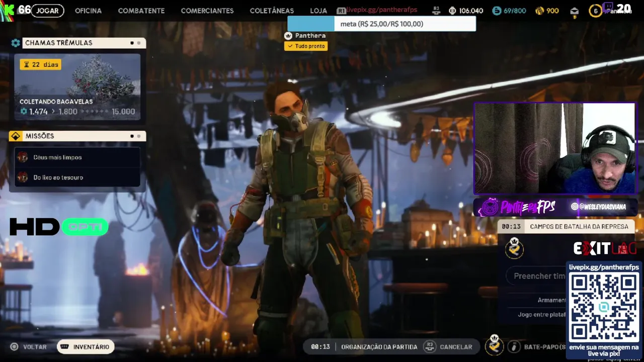Click the PantheraFPS logo banner
The height and width of the screenshot is (362, 644).
point(517,207)
